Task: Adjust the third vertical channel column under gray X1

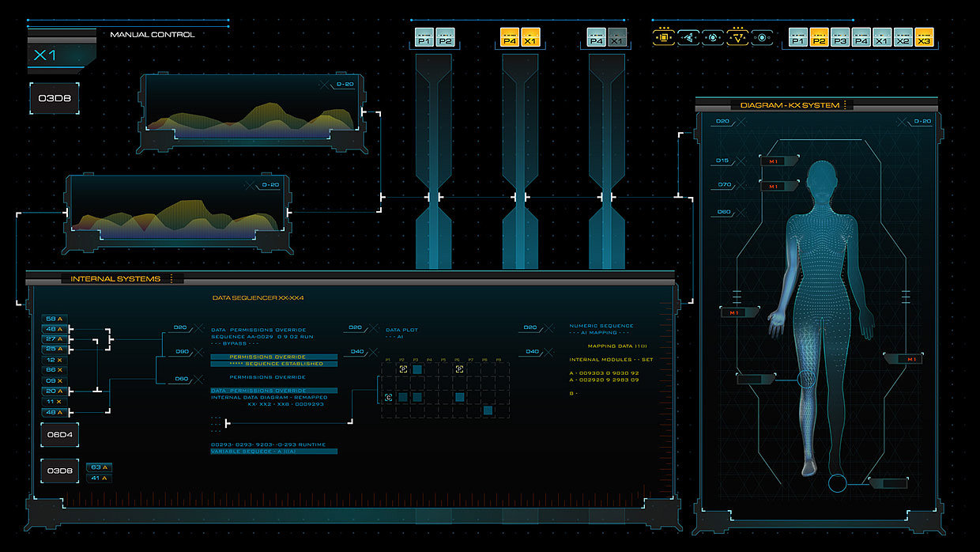Action: click(x=607, y=162)
